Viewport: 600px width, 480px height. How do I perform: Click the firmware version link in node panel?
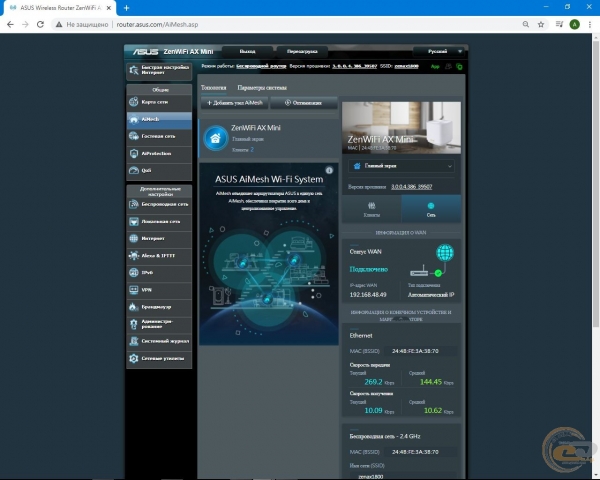[x=411, y=187]
